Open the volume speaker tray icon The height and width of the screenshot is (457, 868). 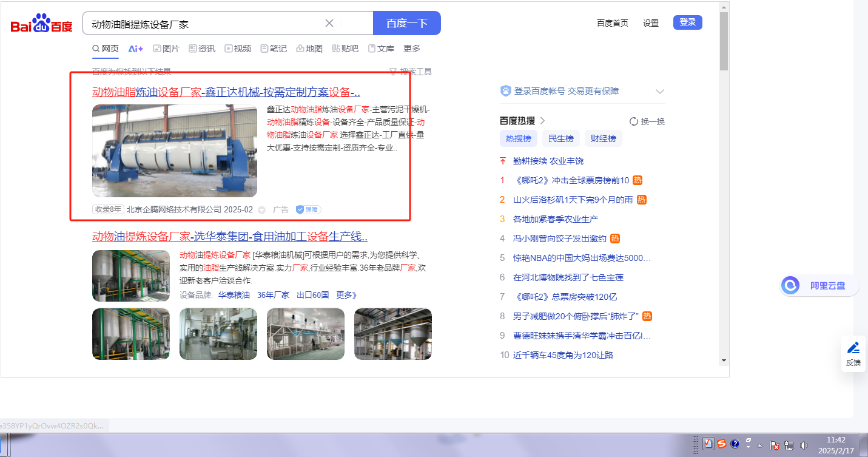pos(804,445)
